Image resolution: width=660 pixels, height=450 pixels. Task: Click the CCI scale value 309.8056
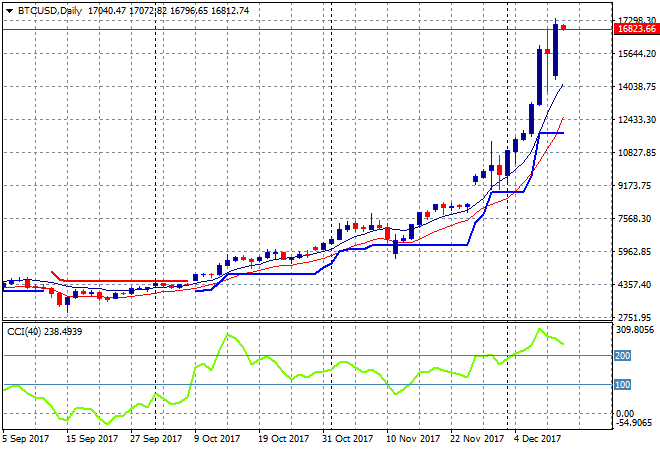click(x=635, y=329)
